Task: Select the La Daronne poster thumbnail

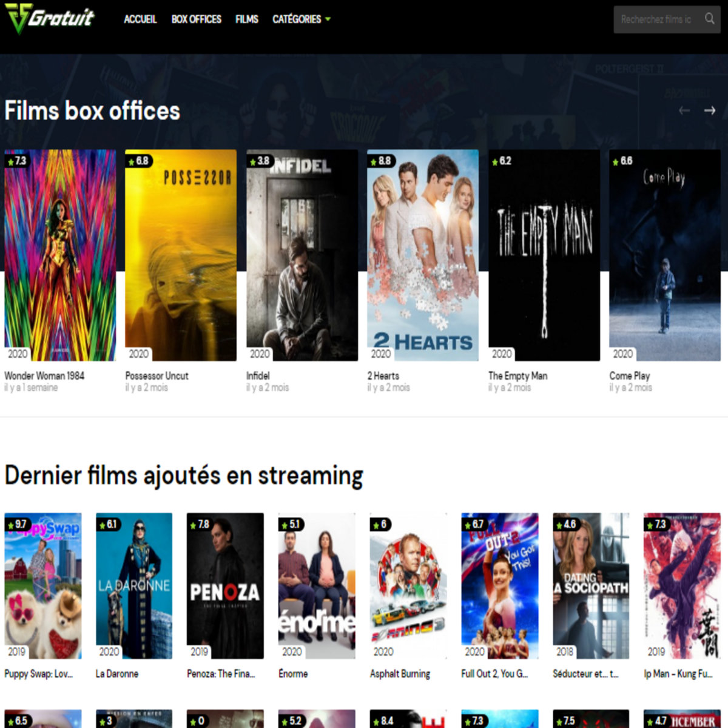Action: click(x=134, y=585)
